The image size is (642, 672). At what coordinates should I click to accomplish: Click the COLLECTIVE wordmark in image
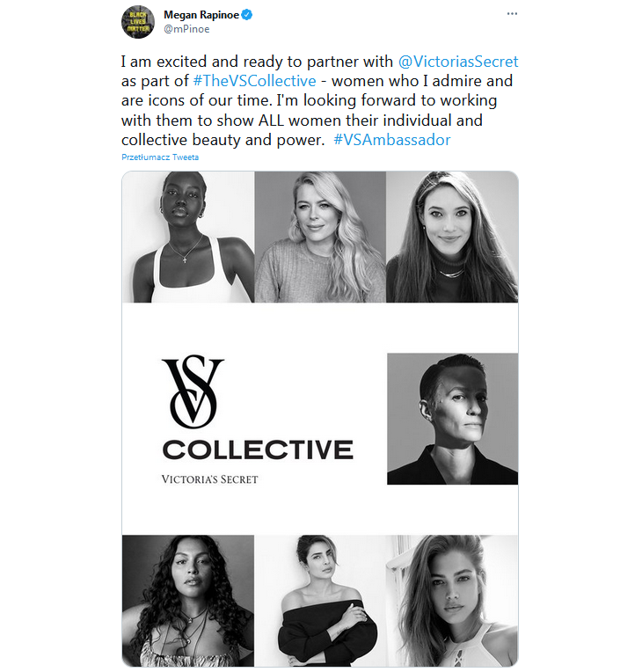(x=258, y=449)
